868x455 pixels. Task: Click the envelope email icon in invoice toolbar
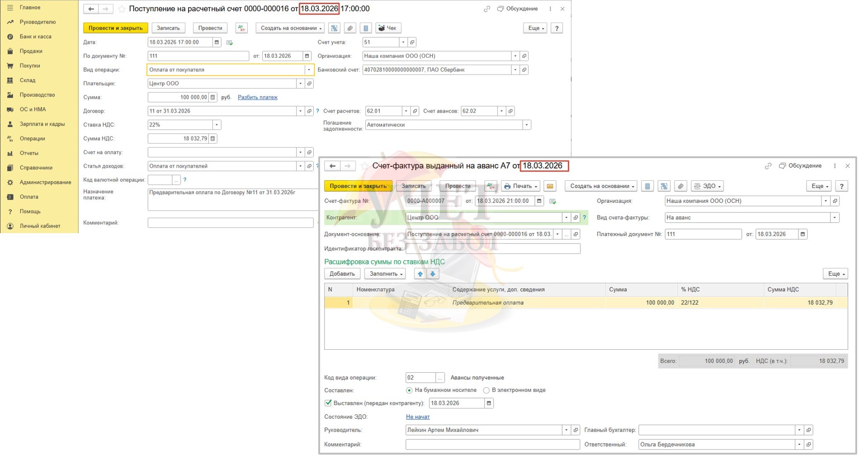pos(550,186)
